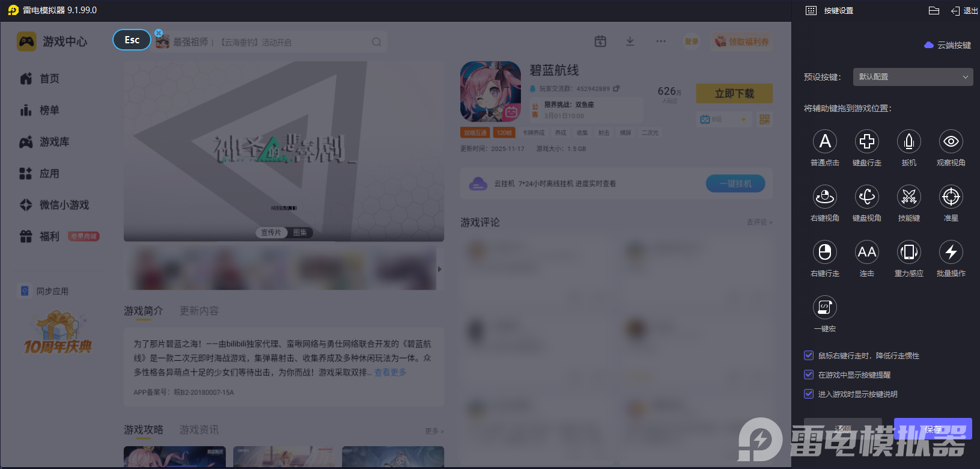
Task: Pick the 键盘视角 key icon
Action: pyautogui.click(x=867, y=197)
